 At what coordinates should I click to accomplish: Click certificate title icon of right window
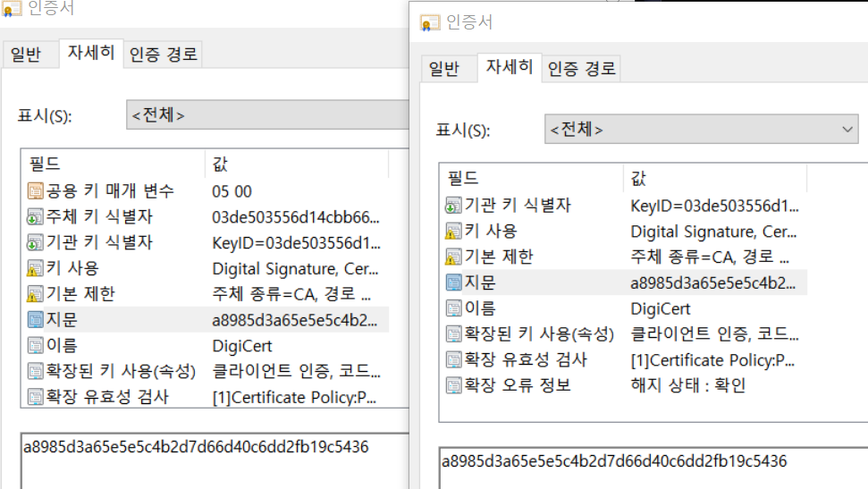pyautogui.click(x=430, y=23)
